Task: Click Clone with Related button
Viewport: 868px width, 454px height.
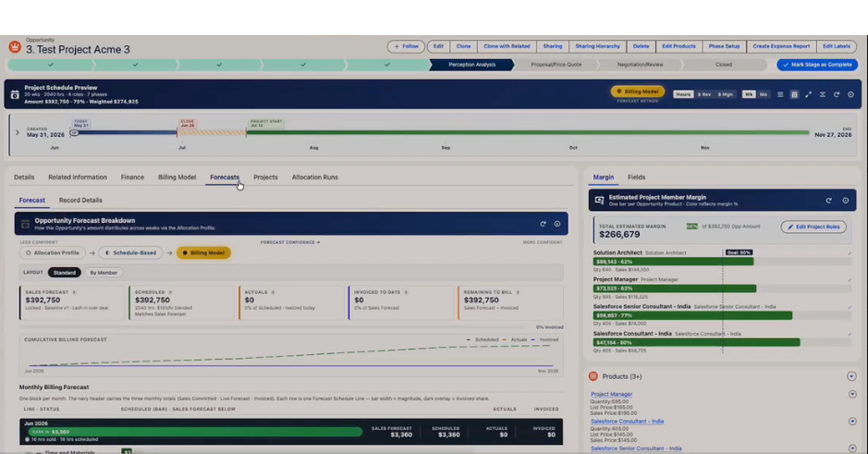Action: (x=507, y=46)
